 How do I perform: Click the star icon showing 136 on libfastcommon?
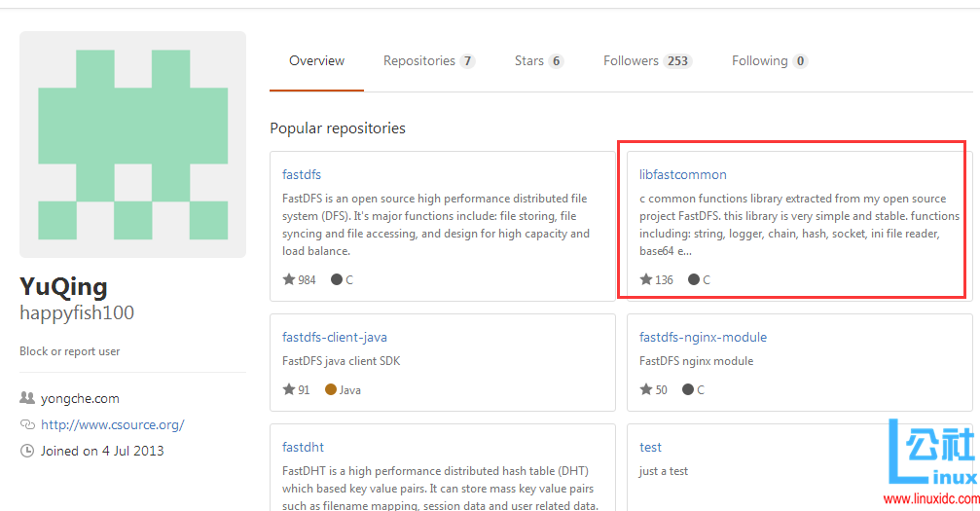[646, 279]
